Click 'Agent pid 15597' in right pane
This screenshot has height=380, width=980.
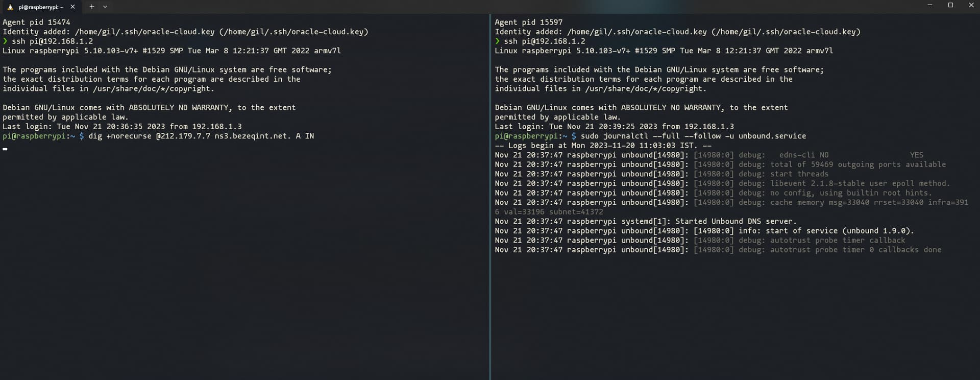click(x=528, y=22)
